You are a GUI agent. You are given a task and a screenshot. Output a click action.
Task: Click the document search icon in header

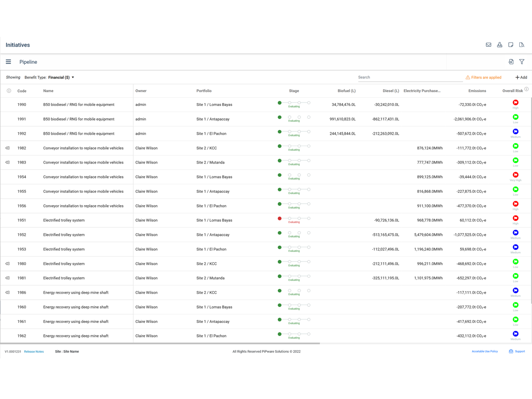click(x=522, y=45)
